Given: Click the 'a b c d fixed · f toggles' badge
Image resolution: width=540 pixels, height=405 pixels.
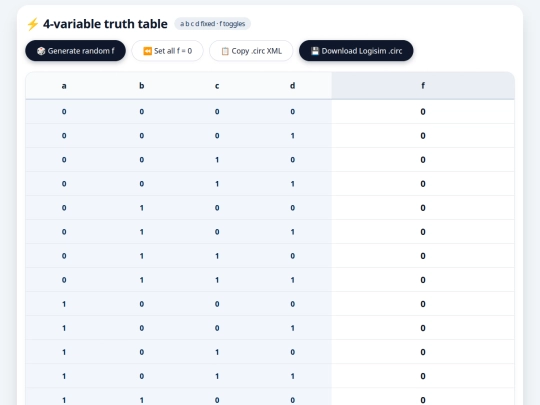Looking at the screenshot, I should coord(212,24).
